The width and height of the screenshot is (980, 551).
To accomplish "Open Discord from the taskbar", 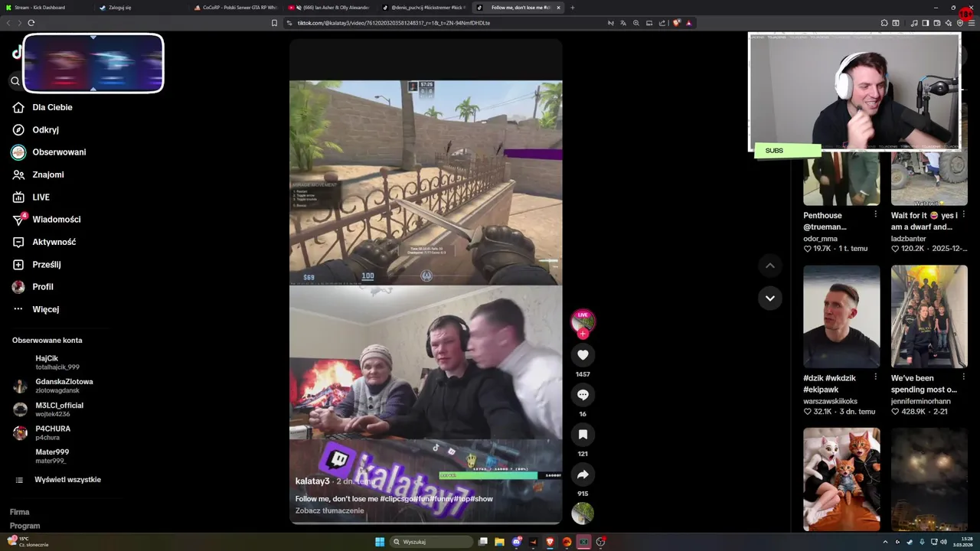I will click(517, 542).
